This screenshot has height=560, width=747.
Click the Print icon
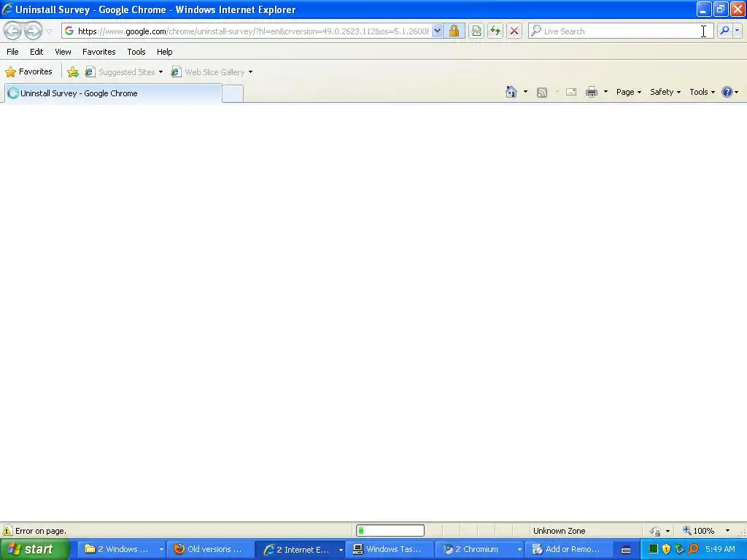click(x=592, y=92)
